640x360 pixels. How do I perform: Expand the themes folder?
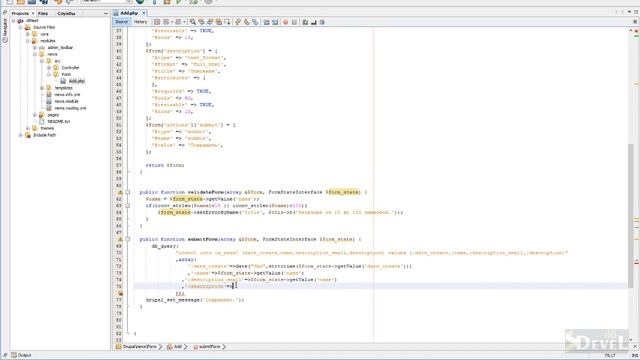(x=28, y=128)
